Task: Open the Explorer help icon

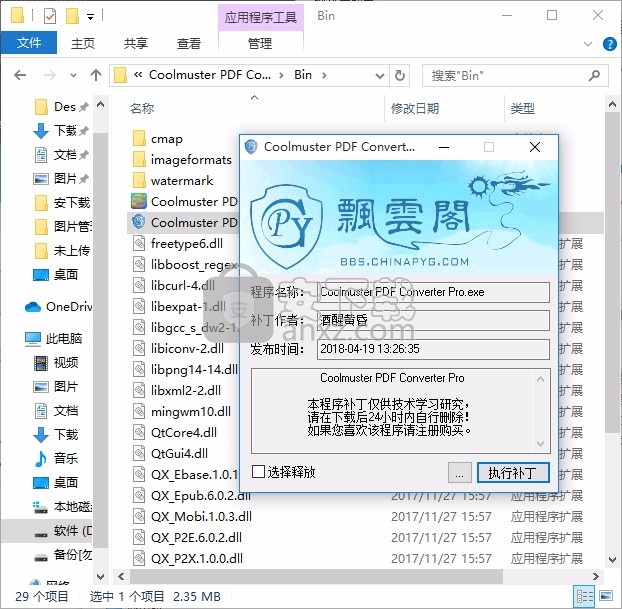Action: (609, 44)
